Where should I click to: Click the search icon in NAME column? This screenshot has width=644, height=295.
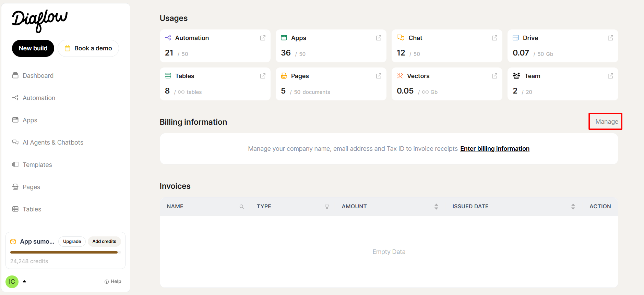[242, 207]
